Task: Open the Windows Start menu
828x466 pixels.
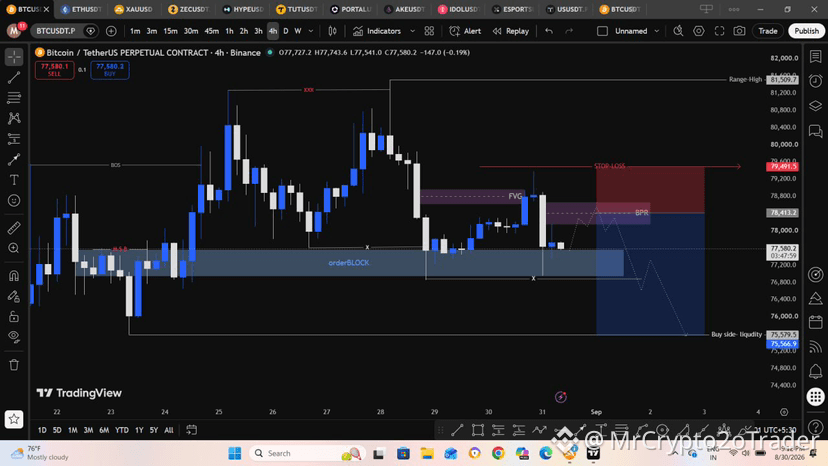Action: (x=234, y=453)
